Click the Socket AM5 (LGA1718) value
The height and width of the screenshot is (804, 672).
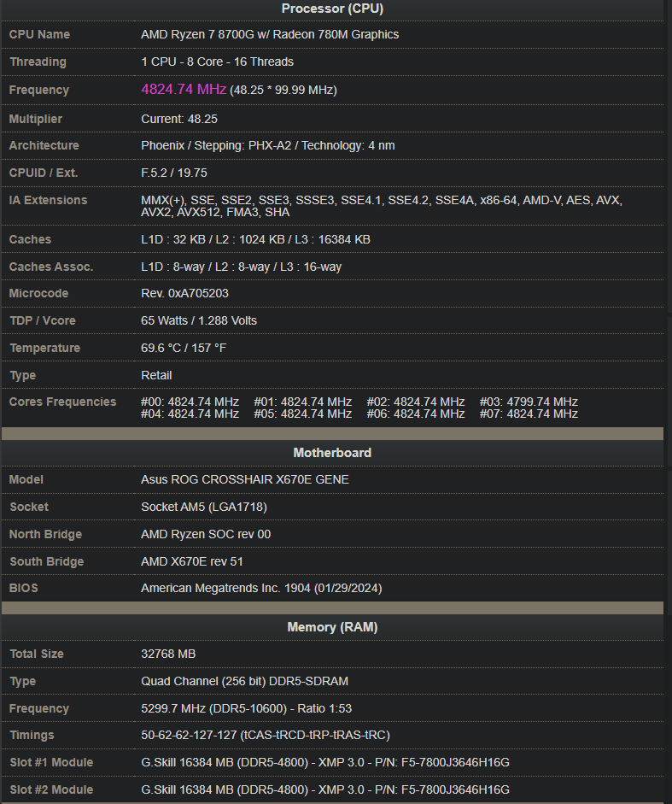pos(204,507)
